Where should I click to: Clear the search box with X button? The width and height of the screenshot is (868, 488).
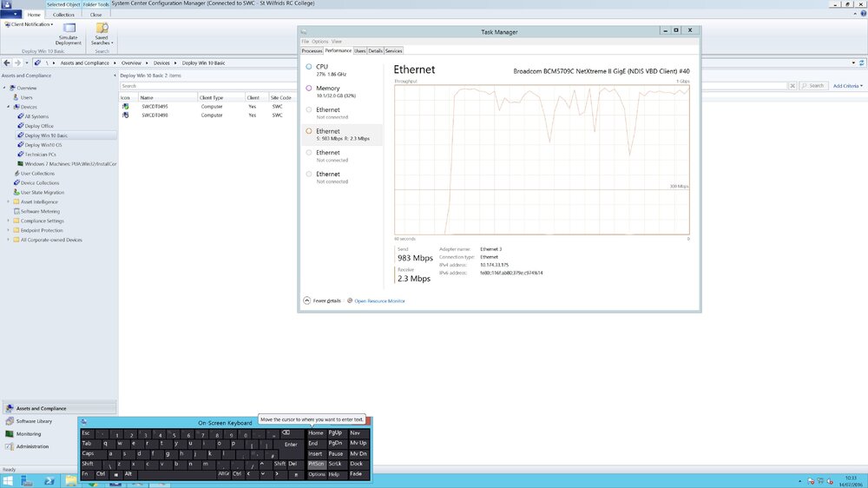[792, 86]
